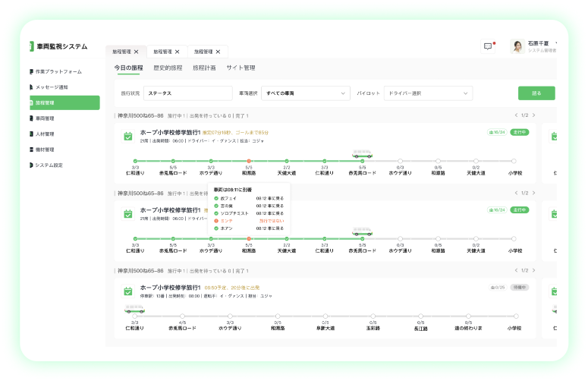
Task: Open the ドライバー選択 driver dropdown
Action: coord(428,93)
